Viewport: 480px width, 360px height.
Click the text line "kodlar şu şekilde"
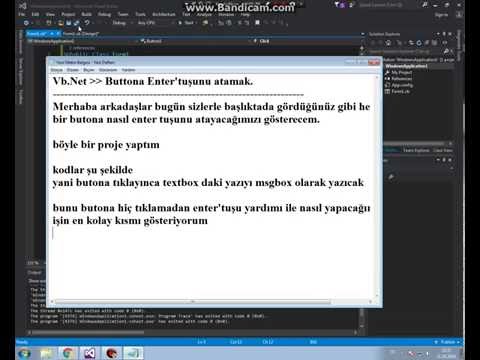coord(93,170)
